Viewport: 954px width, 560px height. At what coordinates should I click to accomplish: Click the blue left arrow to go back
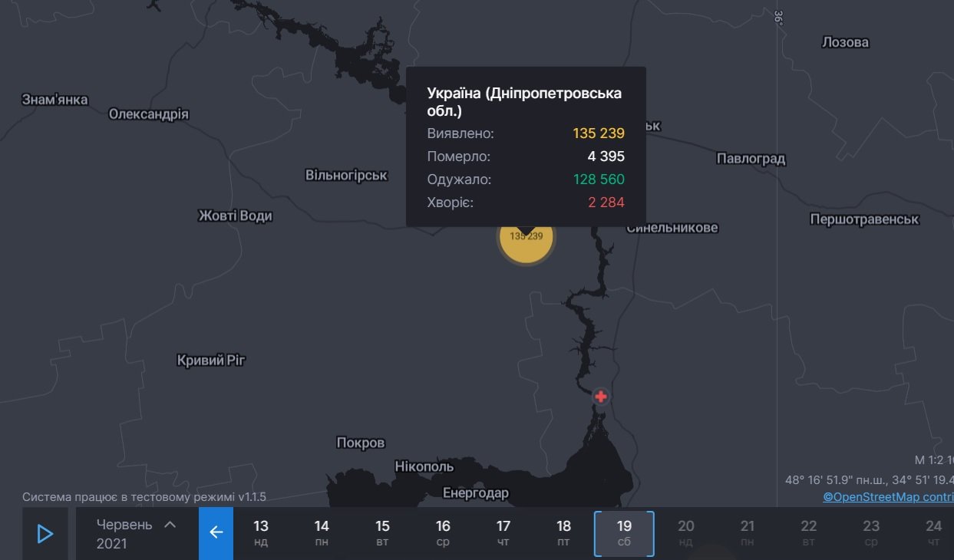click(216, 532)
